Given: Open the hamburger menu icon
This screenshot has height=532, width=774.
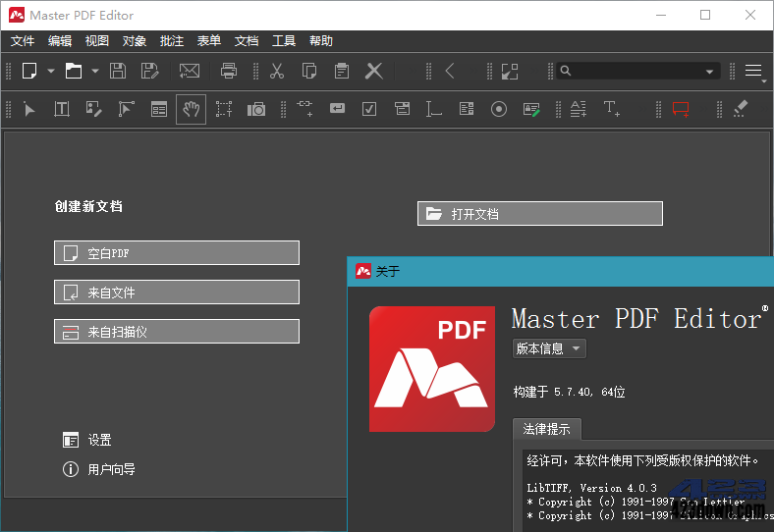Looking at the screenshot, I should (x=753, y=71).
